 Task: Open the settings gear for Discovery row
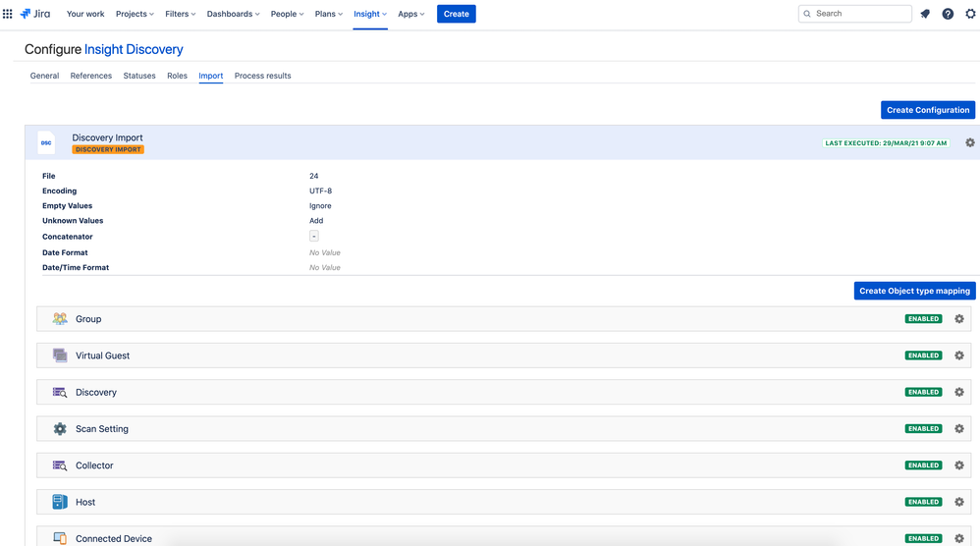[x=959, y=392]
